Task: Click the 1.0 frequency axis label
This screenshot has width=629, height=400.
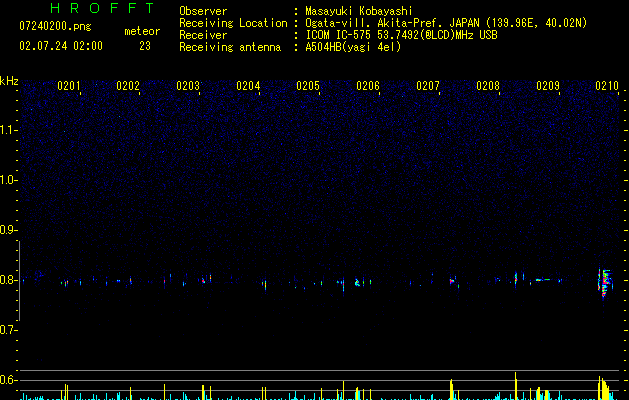Action: [8, 180]
